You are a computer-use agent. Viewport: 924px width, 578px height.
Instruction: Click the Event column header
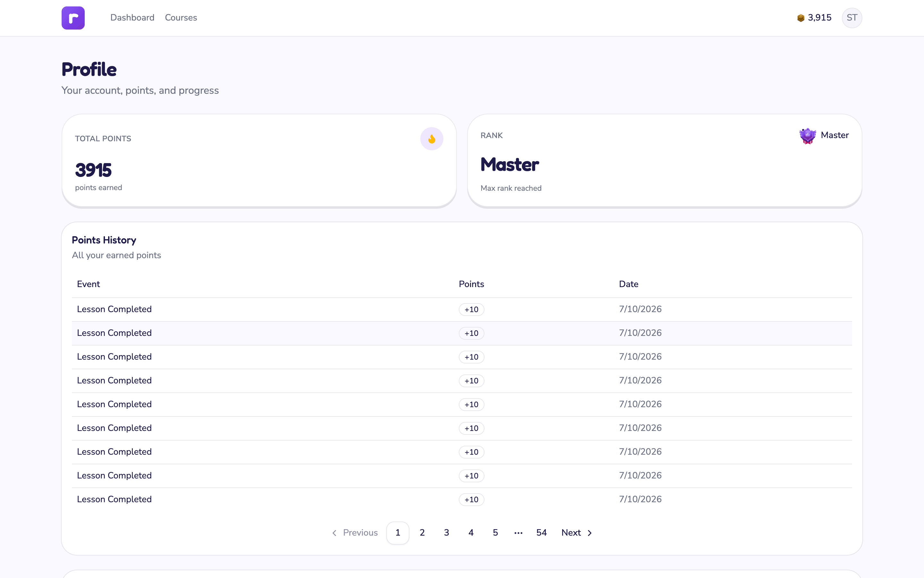[x=88, y=284]
